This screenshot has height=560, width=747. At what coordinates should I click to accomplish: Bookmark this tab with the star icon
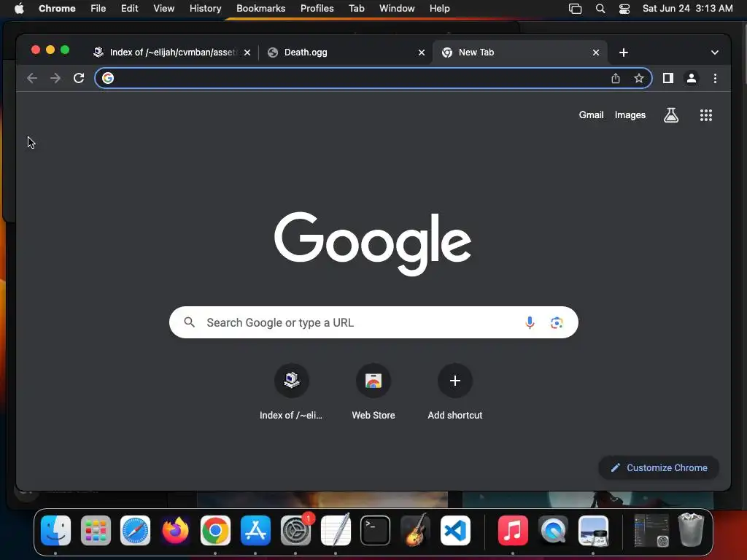(639, 78)
